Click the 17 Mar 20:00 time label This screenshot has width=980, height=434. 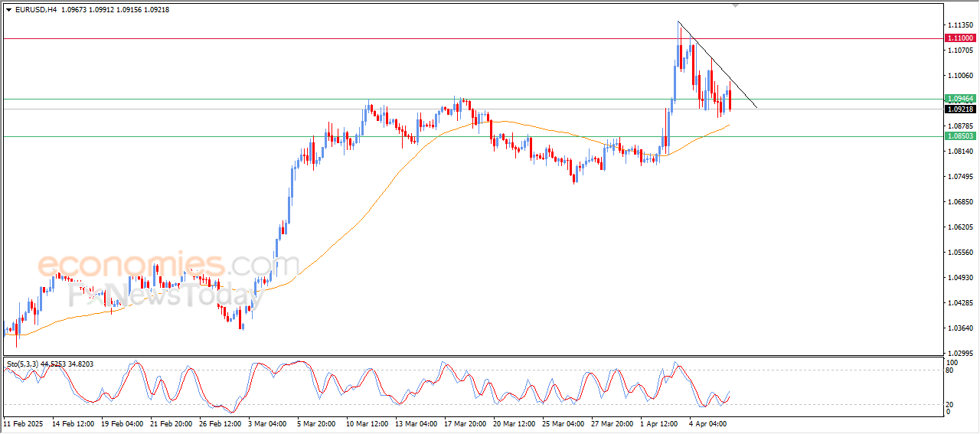465,423
